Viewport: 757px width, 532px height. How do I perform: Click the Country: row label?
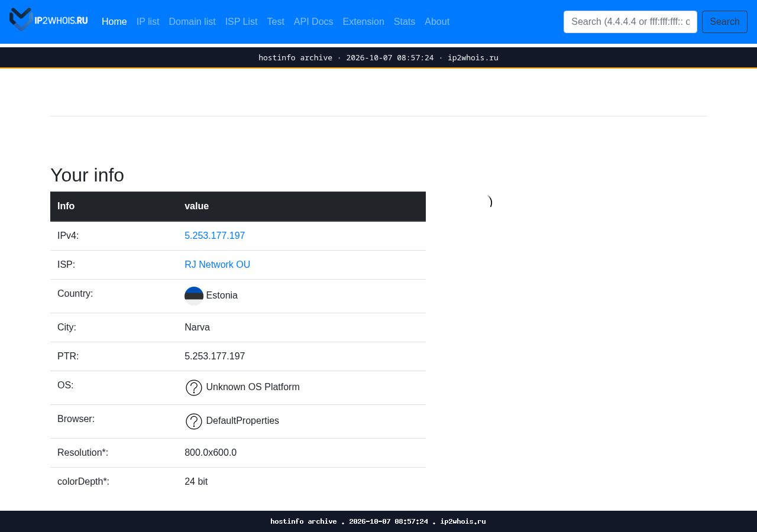(75, 294)
